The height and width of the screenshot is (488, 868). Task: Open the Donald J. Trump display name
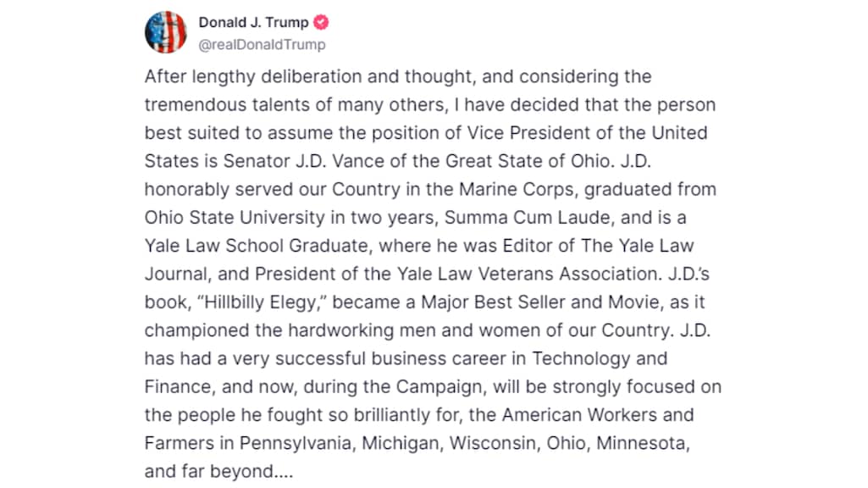click(x=253, y=23)
